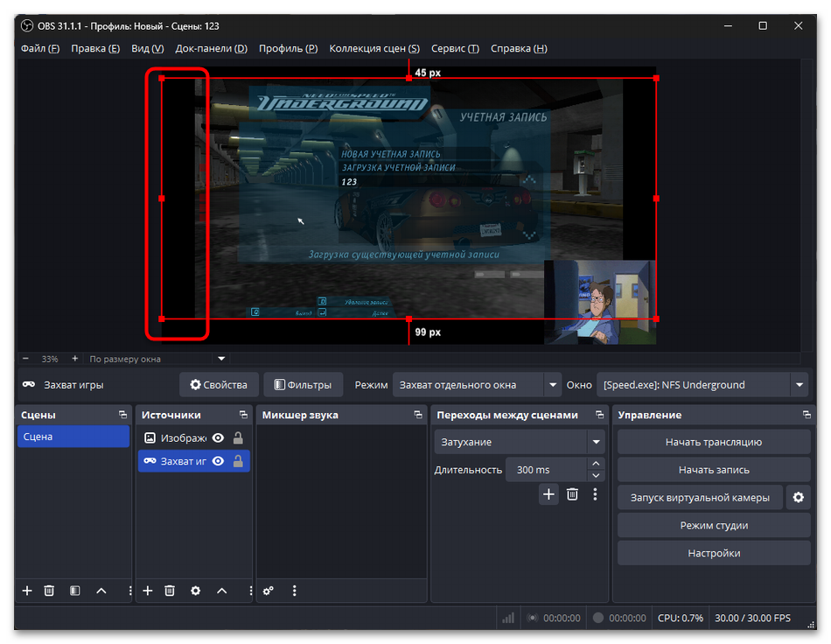Undock the Сцены panel
This screenshot has height=644, width=831.
coord(123,415)
